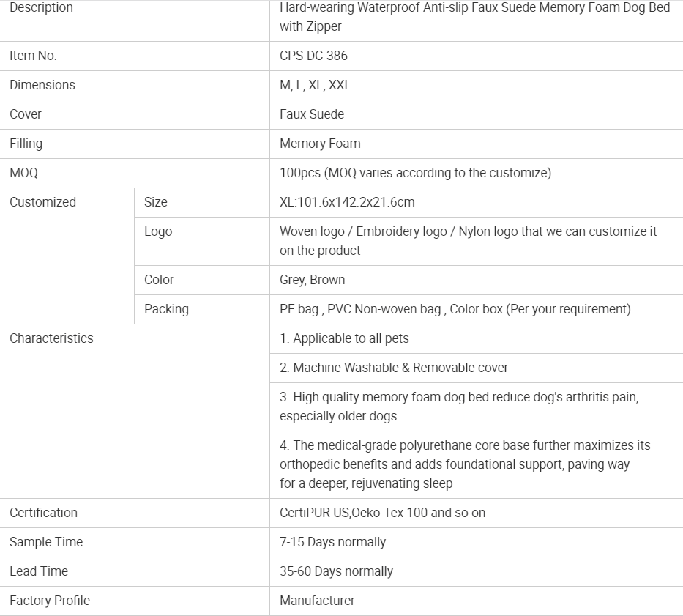Click the Manufacturer factory profile value
The image size is (683, 616).
coord(317,601)
